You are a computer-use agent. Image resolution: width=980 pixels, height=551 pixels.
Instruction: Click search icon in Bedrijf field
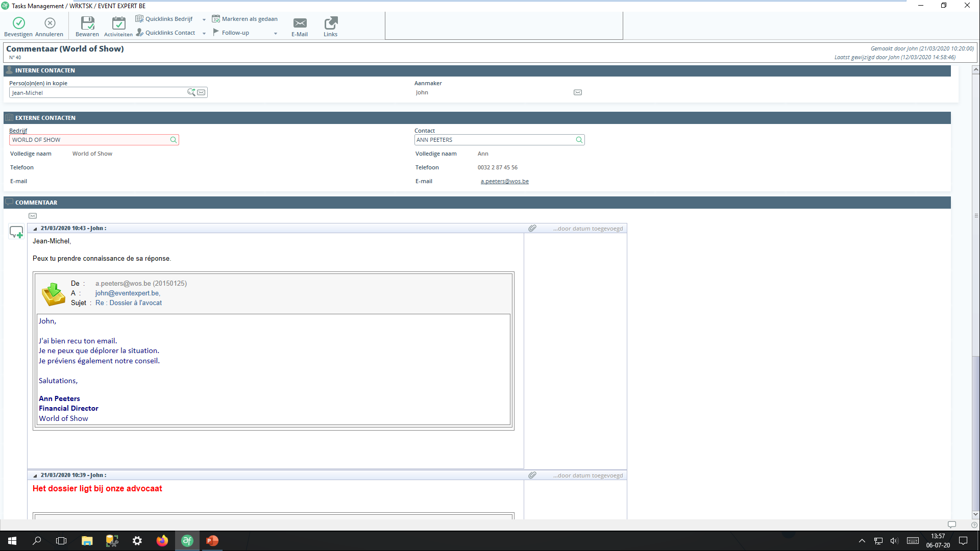[174, 140]
